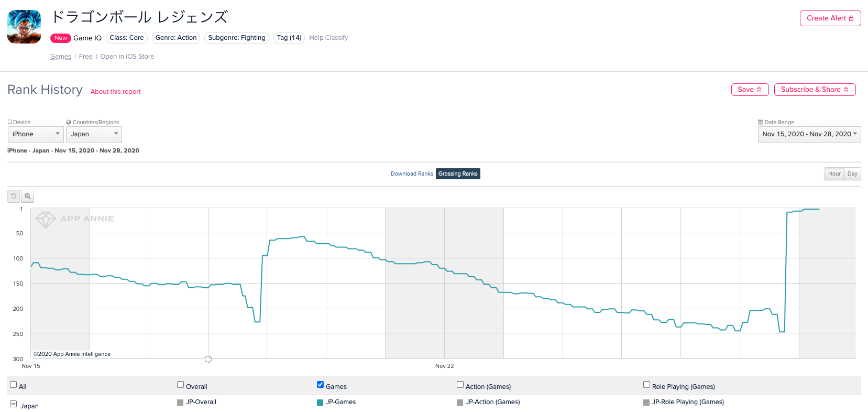
Task: Click the JP-Overall legend label
Action: pyautogui.click(x=201, y=402)
